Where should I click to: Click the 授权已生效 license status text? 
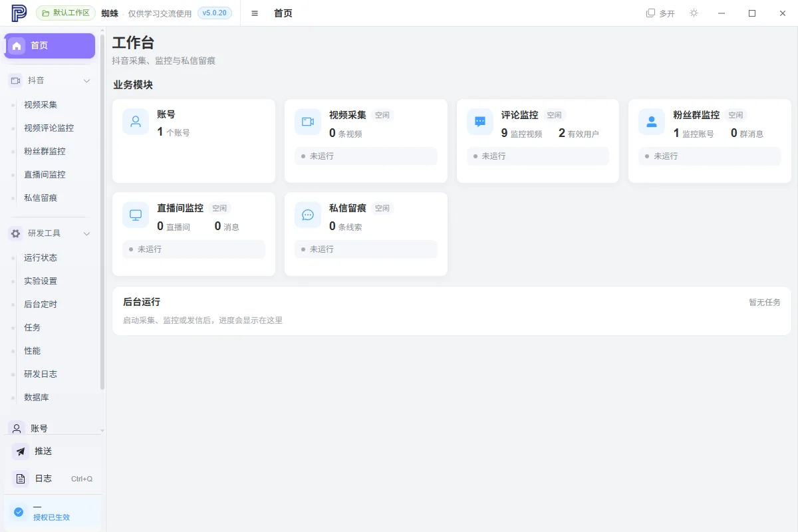click(52, 517)
